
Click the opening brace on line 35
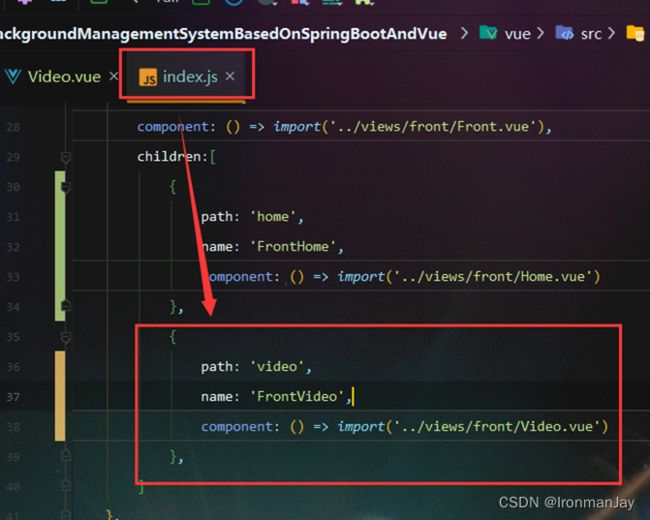click(173, 337)
